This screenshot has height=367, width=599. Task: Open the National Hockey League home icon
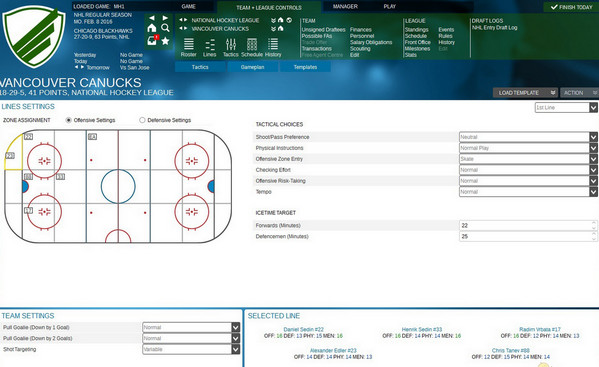[280, 20]
